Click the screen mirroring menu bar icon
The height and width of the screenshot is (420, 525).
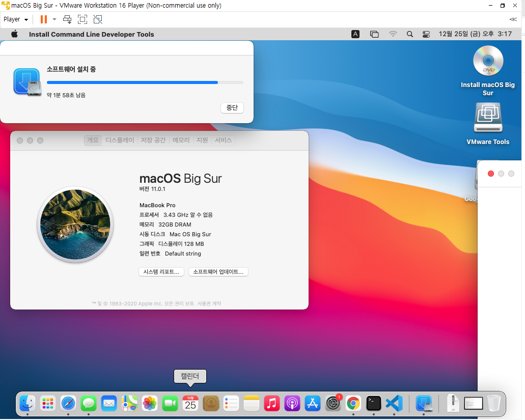[374, 34]
